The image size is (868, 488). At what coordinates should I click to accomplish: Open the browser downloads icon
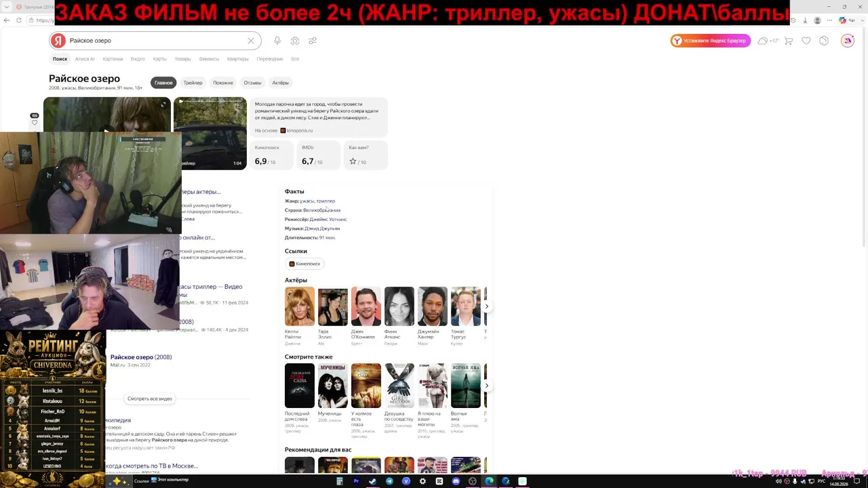806,20
